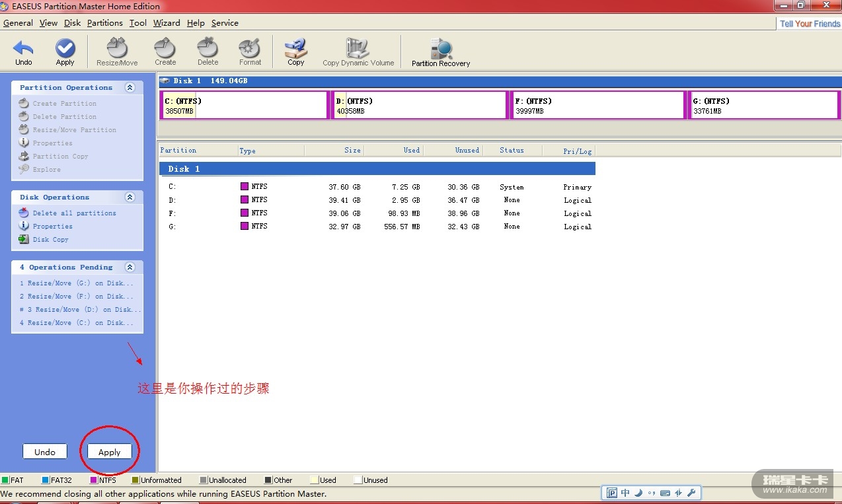
Task: Open the Disk menu
Action: coord(72,22)
